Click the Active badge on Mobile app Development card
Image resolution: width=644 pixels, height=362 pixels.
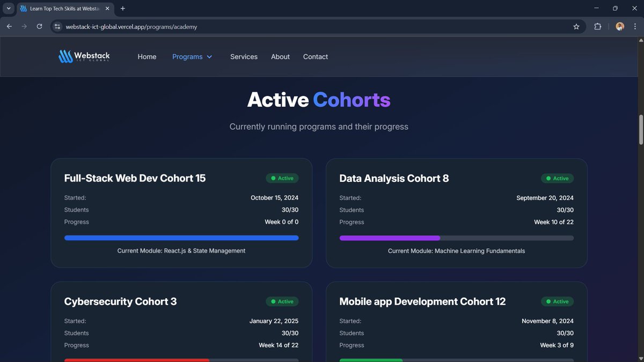click(x=557, y=301)
